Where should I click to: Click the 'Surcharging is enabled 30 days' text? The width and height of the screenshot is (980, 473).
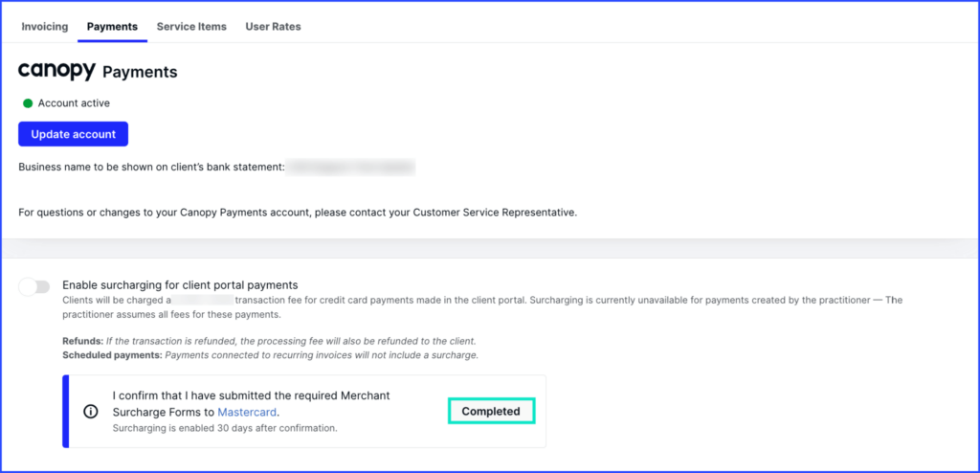225,428
